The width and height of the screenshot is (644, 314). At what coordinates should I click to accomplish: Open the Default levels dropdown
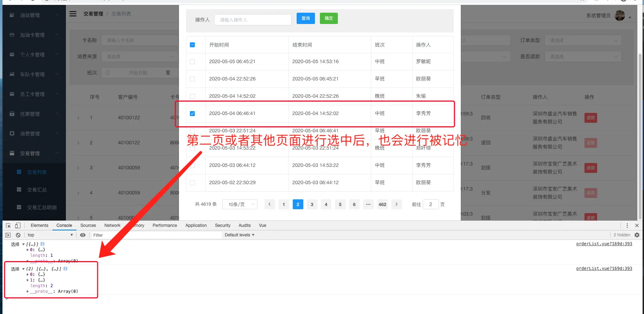coord(240,235)
